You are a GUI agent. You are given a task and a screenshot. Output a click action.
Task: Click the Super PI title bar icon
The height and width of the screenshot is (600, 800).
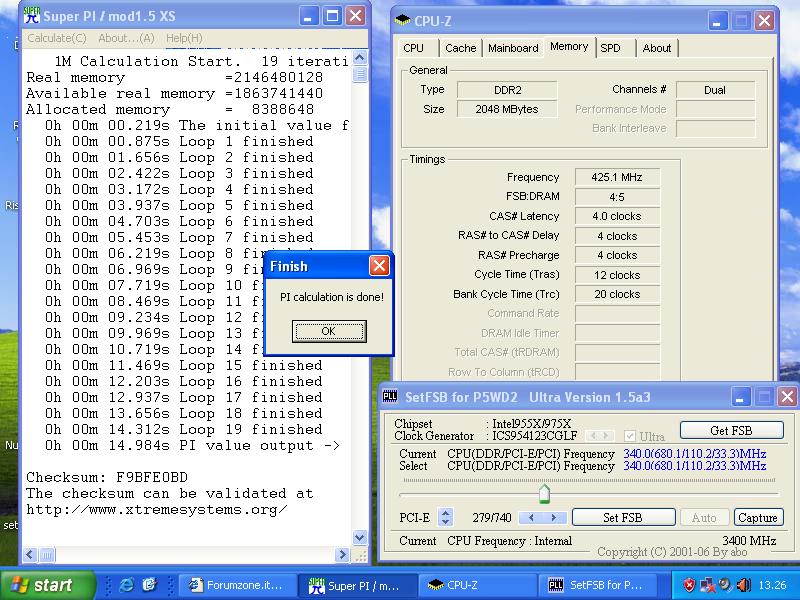[32, 15]
